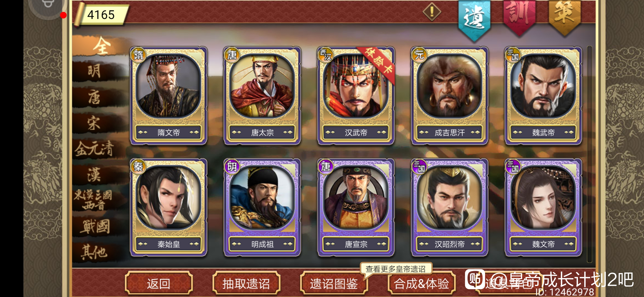Click the 隋 dynasty badge on 隋文帝 card
The width and height of the screenshot is (644, 297).
tap(138, 55)
